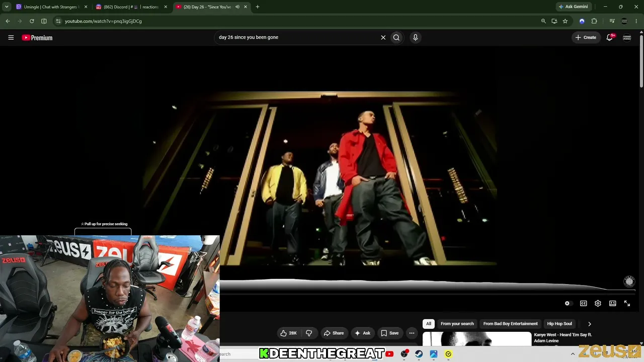Switch to the Discord reactions tab
Image resolution: width=644 pixels, height=362 pixels.
coord(132,7)
